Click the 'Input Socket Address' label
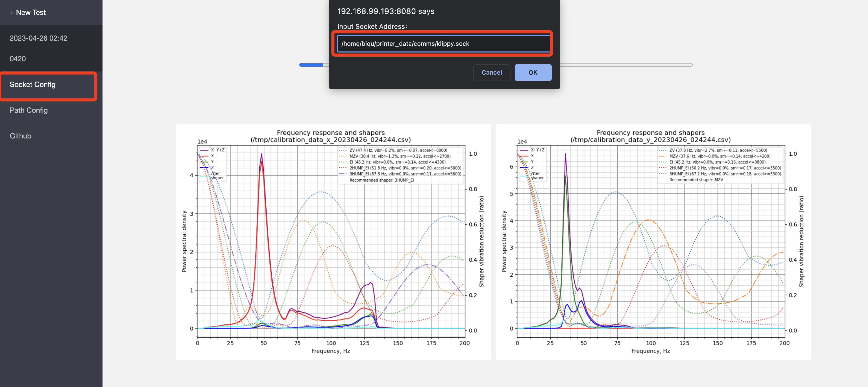This screenshot has width=868, height=387. tap(372, 26)
